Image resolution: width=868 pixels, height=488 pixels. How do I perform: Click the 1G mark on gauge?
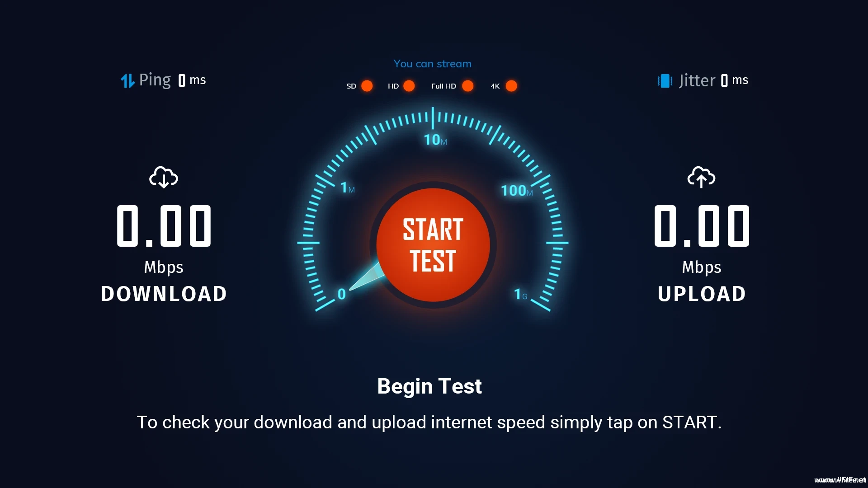[x=521, y=295]
